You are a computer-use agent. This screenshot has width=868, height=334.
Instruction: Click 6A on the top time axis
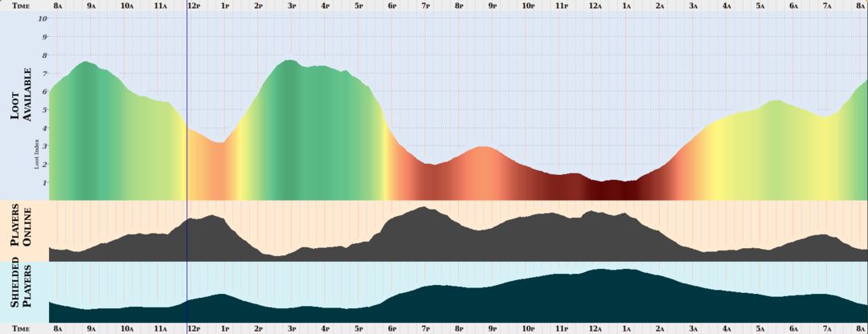793,6
